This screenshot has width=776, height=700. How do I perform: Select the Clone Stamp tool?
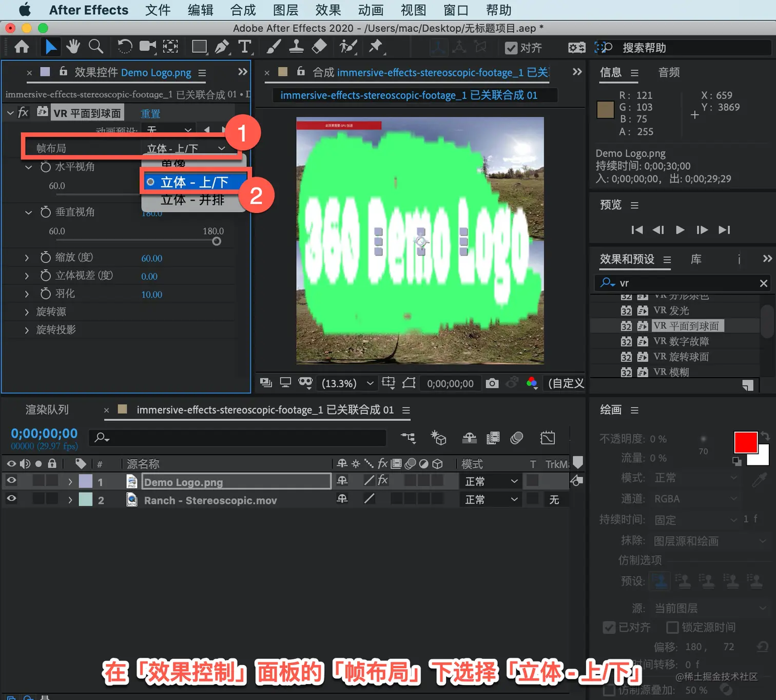(x=296, y=47)
